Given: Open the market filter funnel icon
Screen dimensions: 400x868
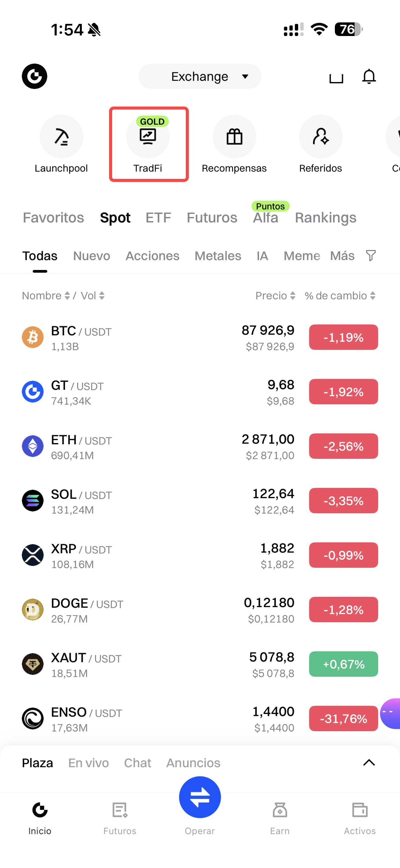Looking at the screenshot, I should coord(371,256).
